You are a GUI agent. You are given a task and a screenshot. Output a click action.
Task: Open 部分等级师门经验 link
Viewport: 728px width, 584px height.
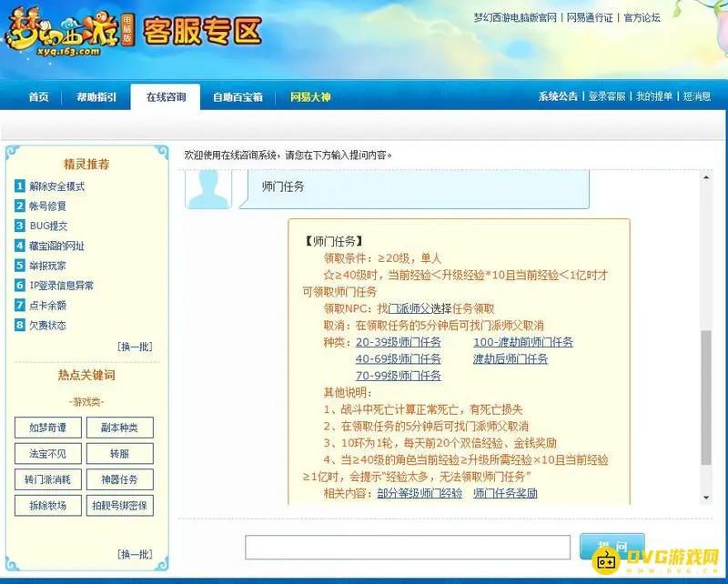point(420,493)
